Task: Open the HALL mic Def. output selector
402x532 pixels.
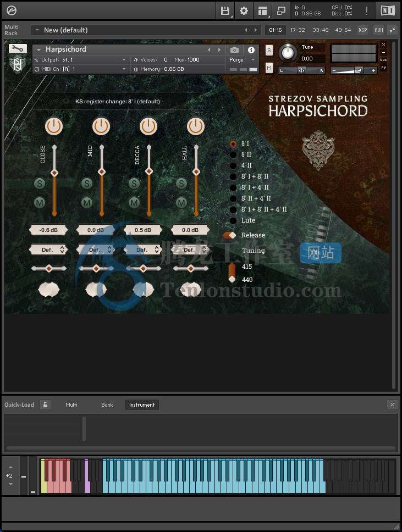Action: pyautogui.click(x=190, y=250)
